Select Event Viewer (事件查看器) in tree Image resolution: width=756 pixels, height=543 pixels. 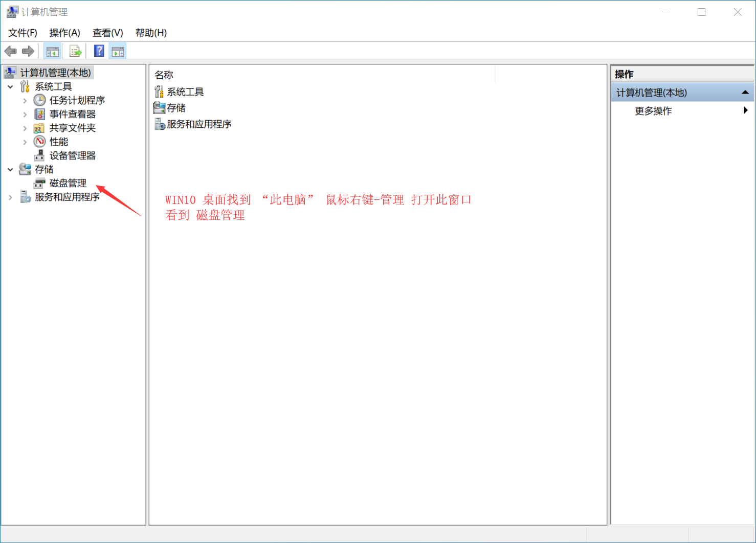pyautogui.click(x=72, y=114)
